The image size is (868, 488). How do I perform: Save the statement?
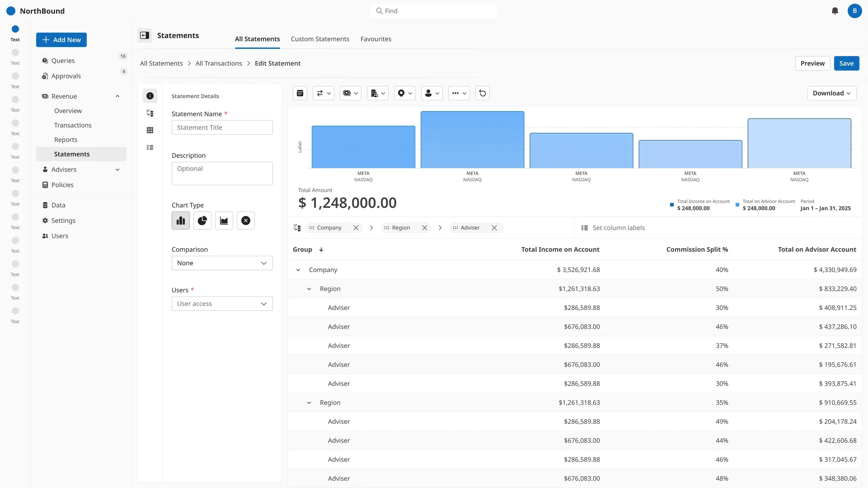coord(846,63)
